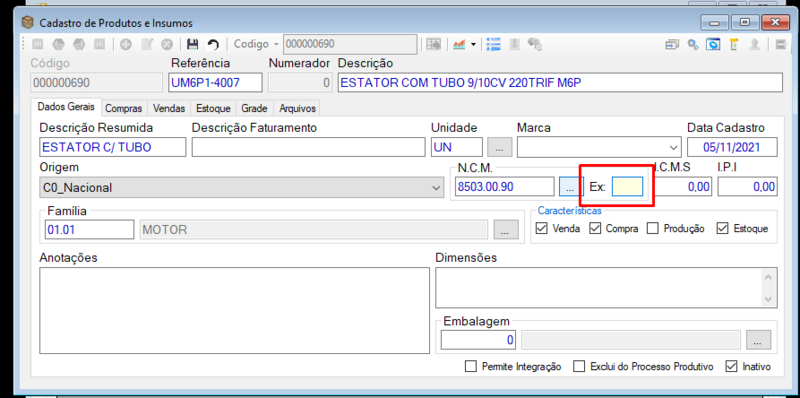Click the I.P.I value field
The height and width of the screenshot is (398, 800).
point(747,187)
